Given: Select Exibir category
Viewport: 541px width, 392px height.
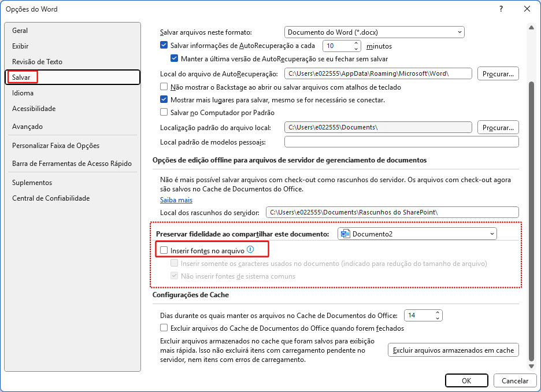Looking at the screenshot, I should pyautogui.click(x=72, y=46).
